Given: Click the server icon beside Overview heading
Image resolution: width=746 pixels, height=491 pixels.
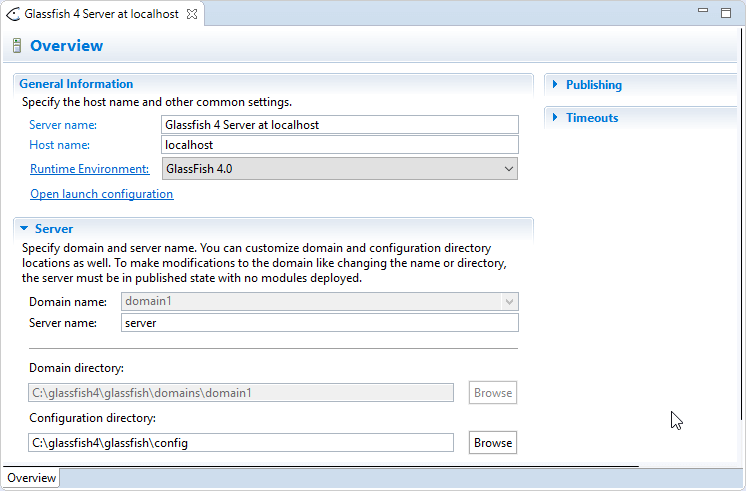Looking at the screenshot, I should [17, 46].
